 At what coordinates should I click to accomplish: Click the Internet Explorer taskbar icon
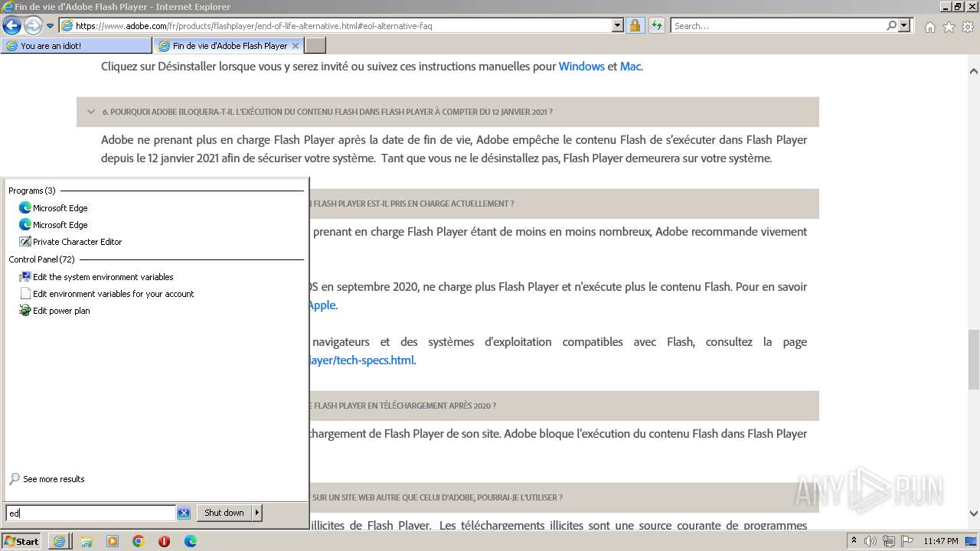coord(59,541)
